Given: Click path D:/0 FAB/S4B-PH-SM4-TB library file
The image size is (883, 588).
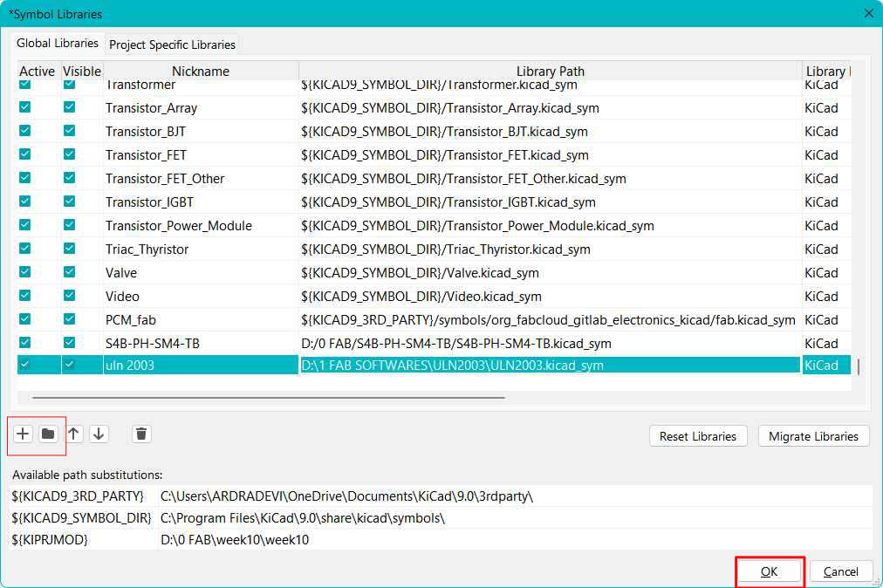Looking at the screenshot, I should (x=551, y=343).
